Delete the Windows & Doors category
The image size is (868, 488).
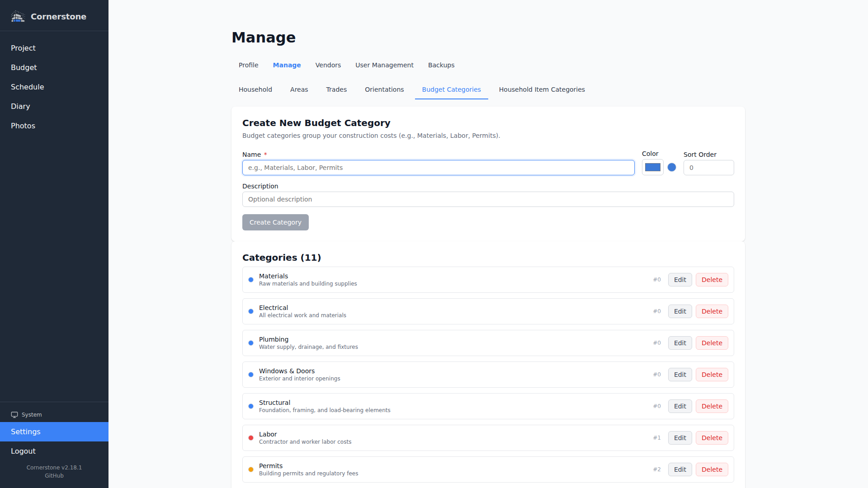click(x=712, y=375)
